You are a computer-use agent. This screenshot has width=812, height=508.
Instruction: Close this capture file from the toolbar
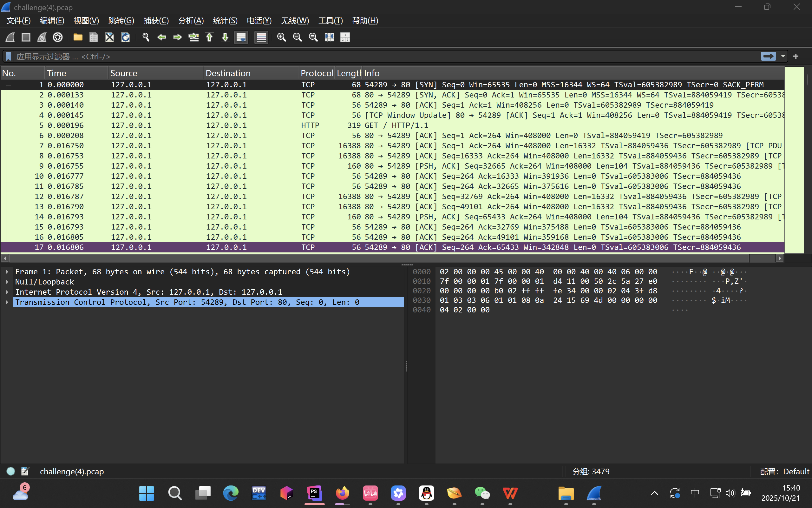tap(110, 37)
